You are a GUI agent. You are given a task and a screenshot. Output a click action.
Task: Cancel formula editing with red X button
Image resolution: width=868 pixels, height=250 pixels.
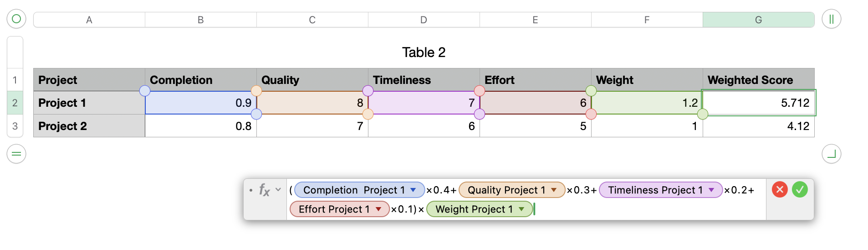coord(780,189)
